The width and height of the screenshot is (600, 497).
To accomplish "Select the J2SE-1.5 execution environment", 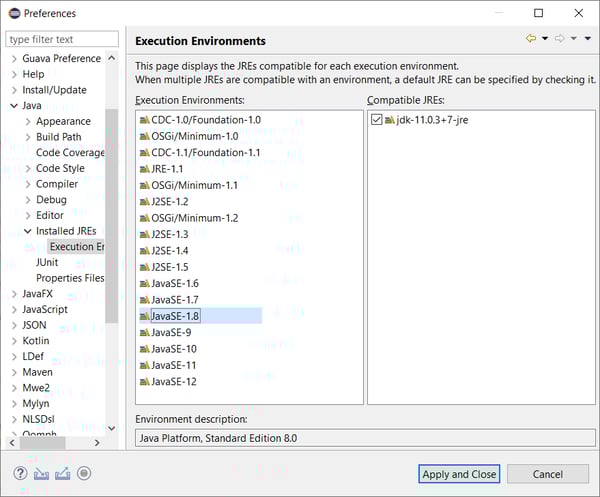I will pos(168,267).
